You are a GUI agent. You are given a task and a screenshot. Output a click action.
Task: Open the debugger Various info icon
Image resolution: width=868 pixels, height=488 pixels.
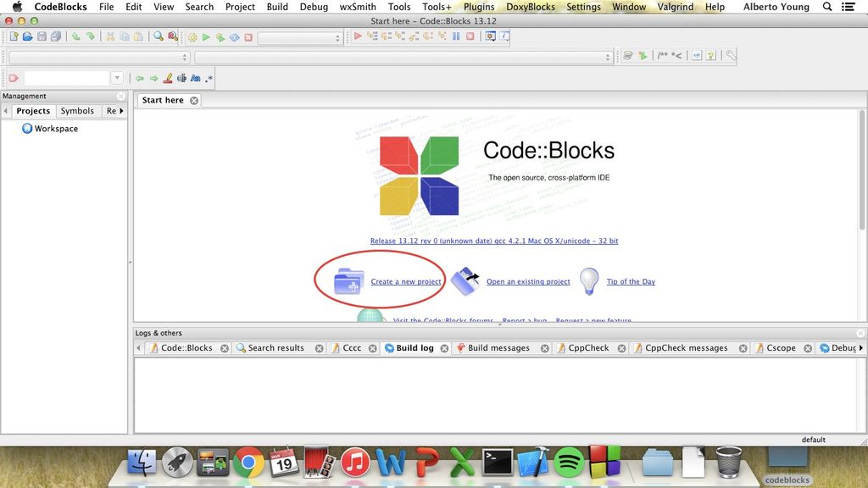505,36
